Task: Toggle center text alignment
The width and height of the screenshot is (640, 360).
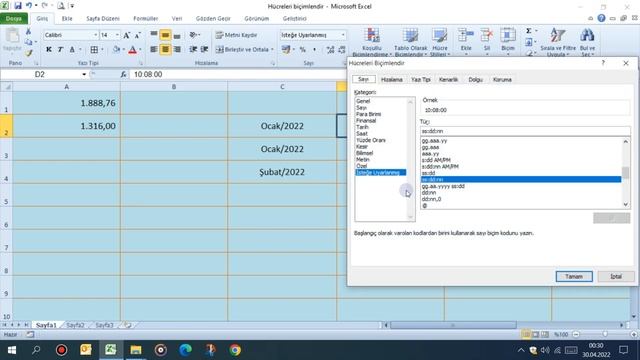Action: click(165, 49)
